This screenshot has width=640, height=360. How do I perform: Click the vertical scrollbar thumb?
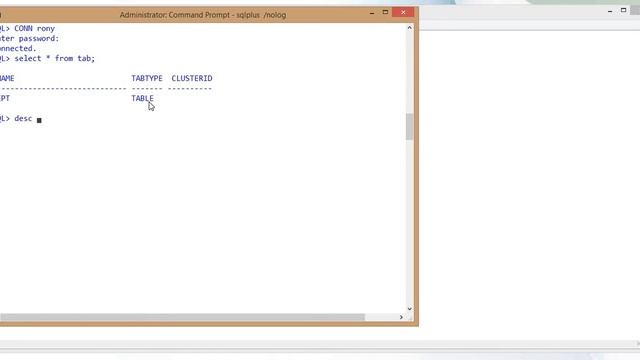pyautogui.click(x=409, y=127)
